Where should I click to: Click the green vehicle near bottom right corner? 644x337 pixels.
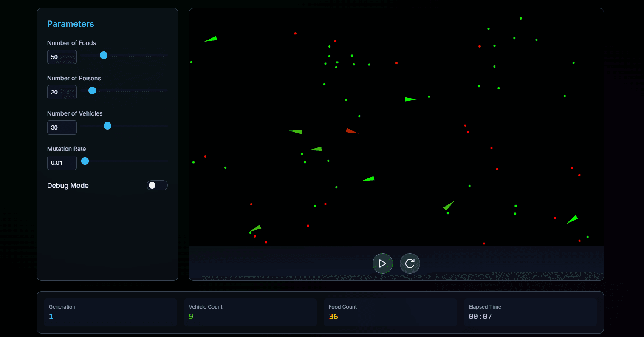tap(573, 219)
